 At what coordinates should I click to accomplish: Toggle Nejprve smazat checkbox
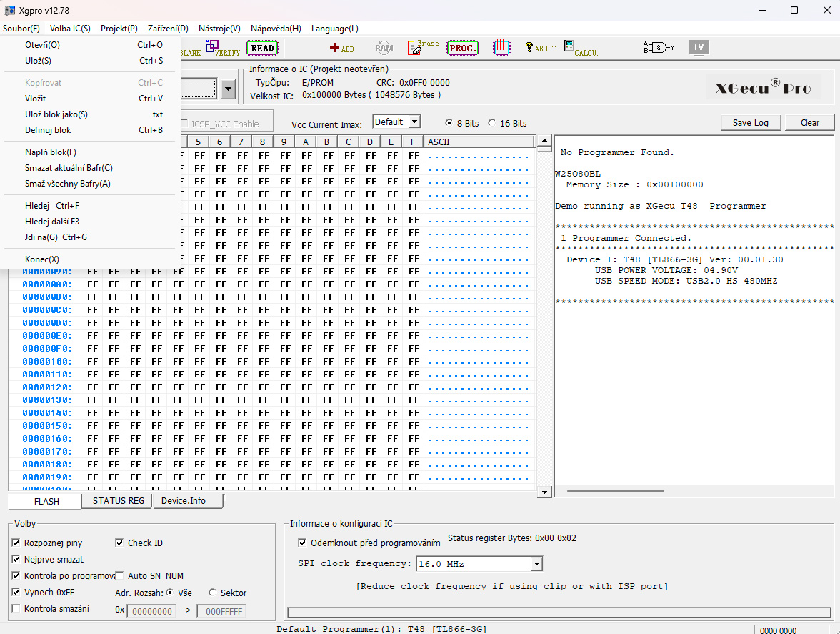pyautogui.click(x=16, y=559)
